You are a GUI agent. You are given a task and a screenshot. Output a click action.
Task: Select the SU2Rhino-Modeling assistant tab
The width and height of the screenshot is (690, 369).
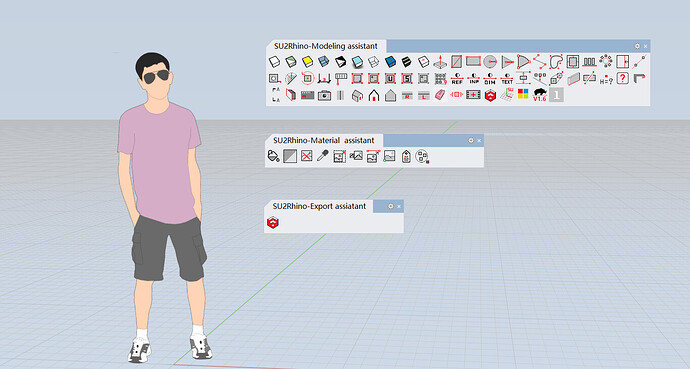(x=326, y=46)
